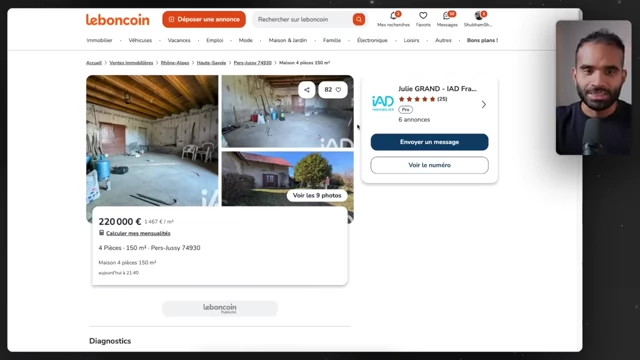Click Calculer mes mensualités link
The height and width of the screenshot is (360, 640).
pos(138,233)
